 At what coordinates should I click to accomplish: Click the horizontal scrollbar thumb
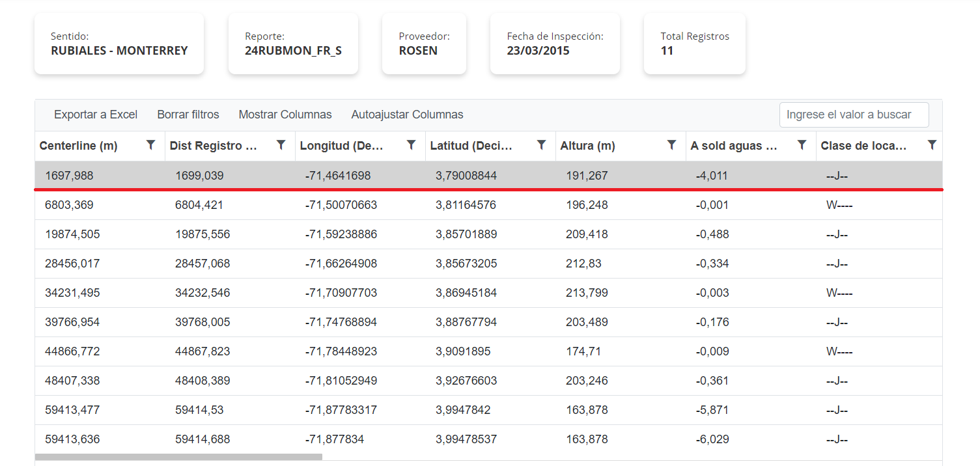click(178, 457)
